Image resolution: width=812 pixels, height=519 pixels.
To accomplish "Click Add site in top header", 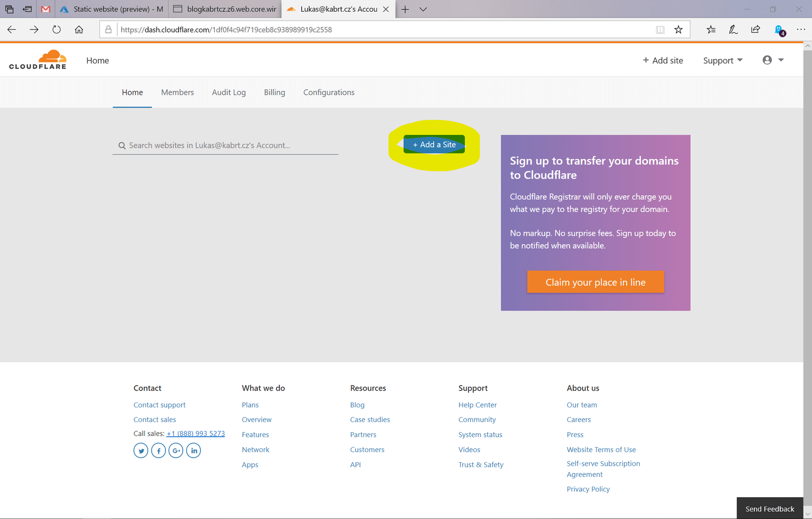I will pyautogui.click(x=663, y=60).
